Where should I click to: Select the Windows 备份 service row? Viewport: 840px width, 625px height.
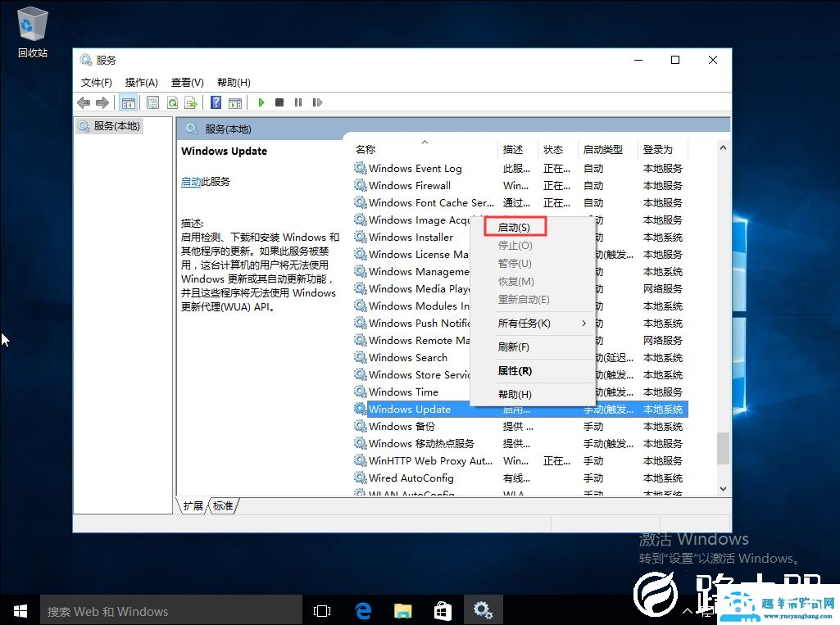(520, 426)
